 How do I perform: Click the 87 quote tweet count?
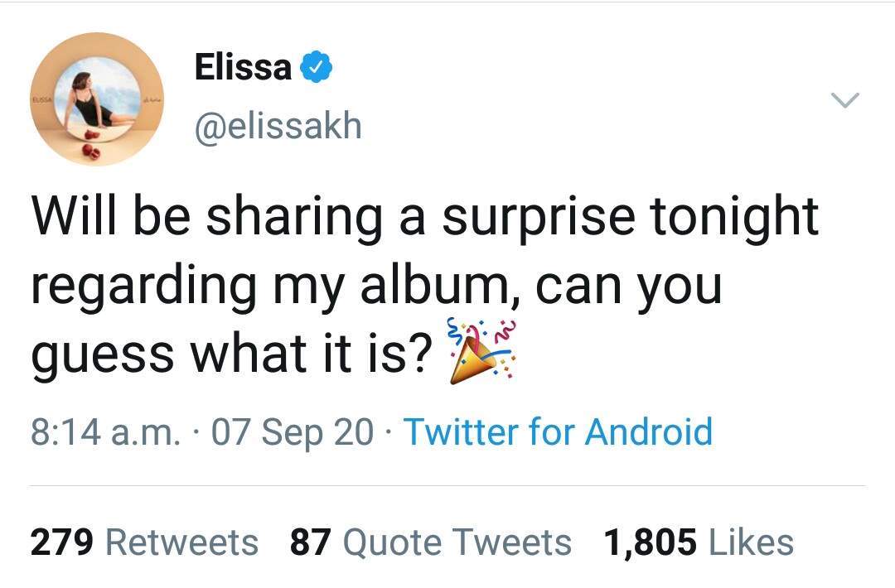click(311, 543)
